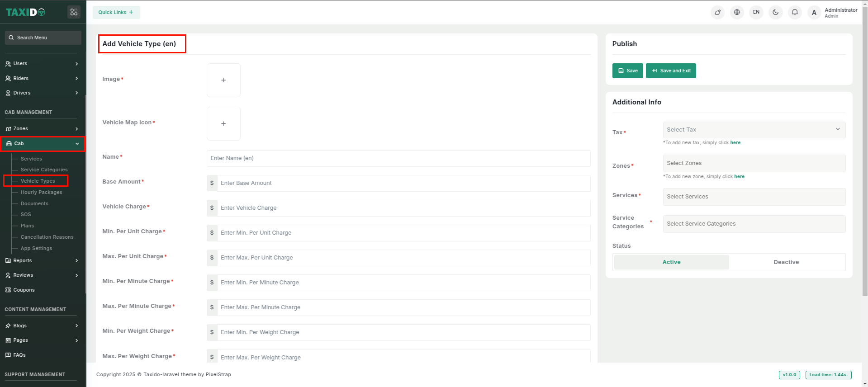Click the 'here' link under Tax
Image resolution: width=868 pixels, height=387 pixels.
[735, 143]
